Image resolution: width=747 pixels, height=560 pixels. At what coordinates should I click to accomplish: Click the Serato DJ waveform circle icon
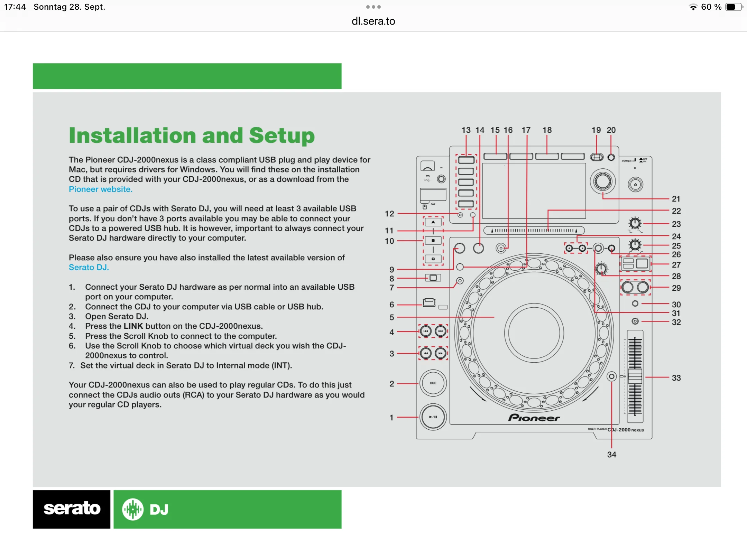(x=133, y=509)
